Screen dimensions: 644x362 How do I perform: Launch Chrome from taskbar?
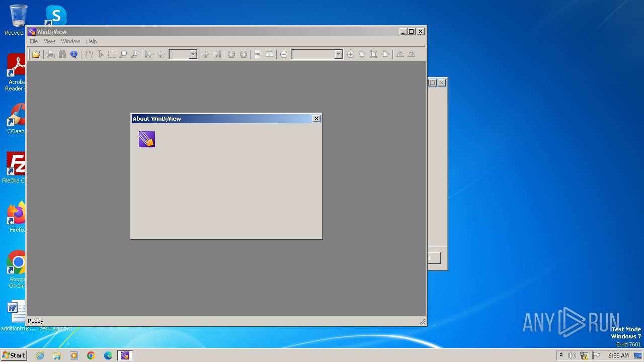coord(91,355)
